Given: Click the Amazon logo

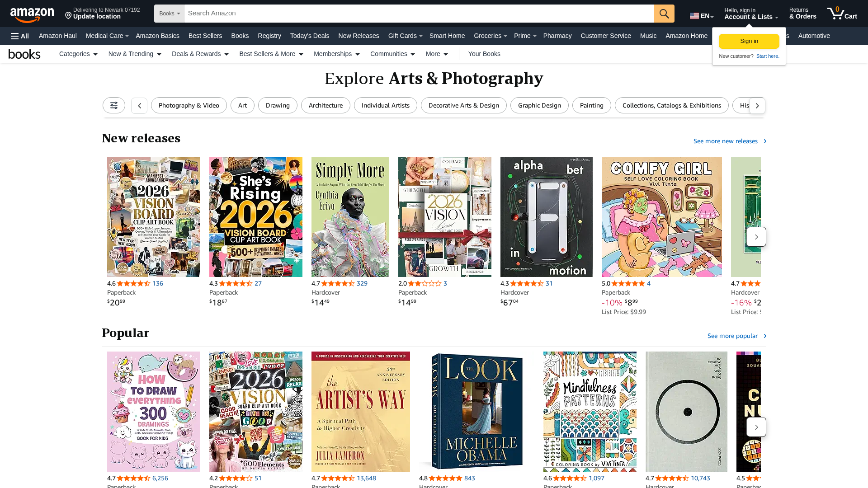Looking at the screenshot, I should tap(32, 14).
